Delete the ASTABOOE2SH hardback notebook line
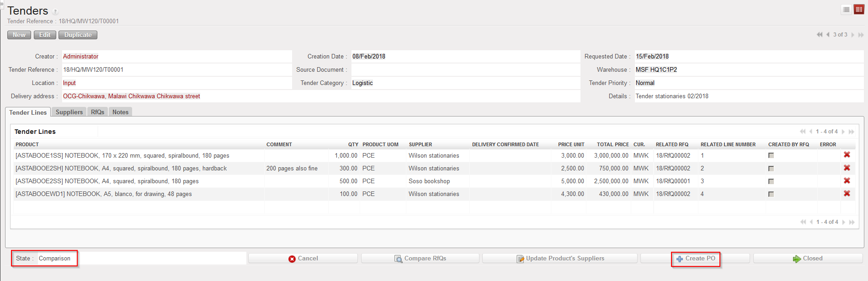 (x=847, y=168)
